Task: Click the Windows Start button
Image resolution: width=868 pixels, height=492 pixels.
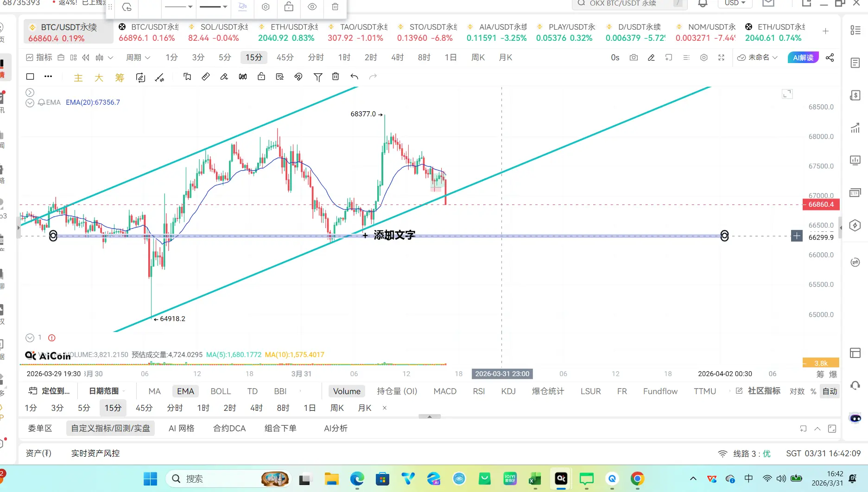Action: 150,479
